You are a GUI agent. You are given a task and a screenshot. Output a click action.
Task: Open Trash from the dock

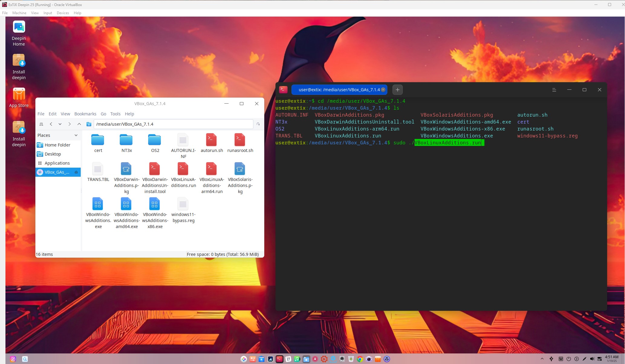(351, 359)
